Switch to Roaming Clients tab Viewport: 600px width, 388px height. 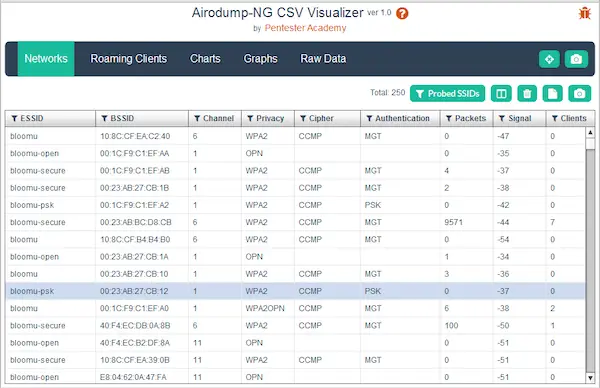point(129,59)
